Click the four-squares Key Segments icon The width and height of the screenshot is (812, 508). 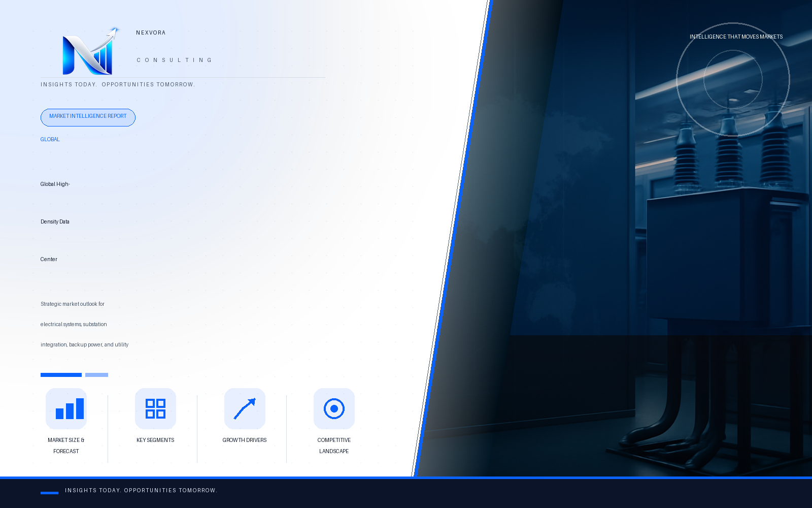click(155, 408)
